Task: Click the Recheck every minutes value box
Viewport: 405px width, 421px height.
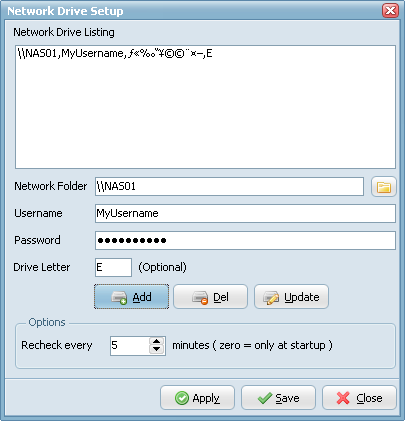Action: tap(130, 346)
